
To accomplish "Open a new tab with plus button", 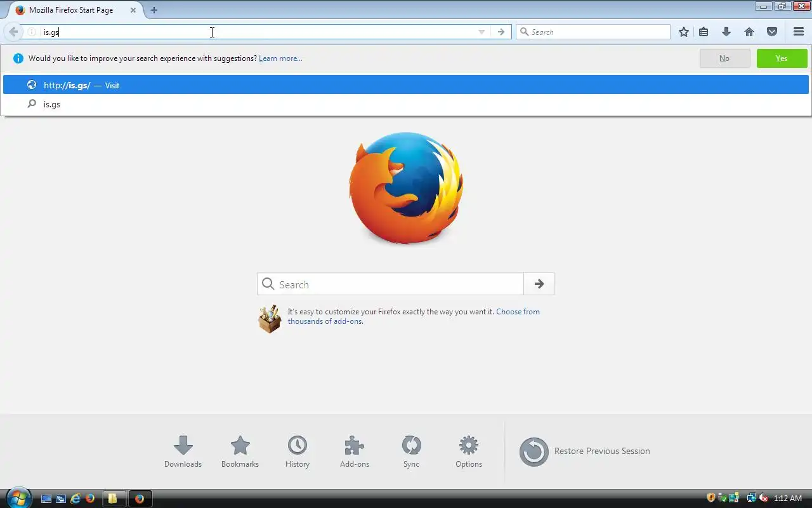I will [154, 10].
